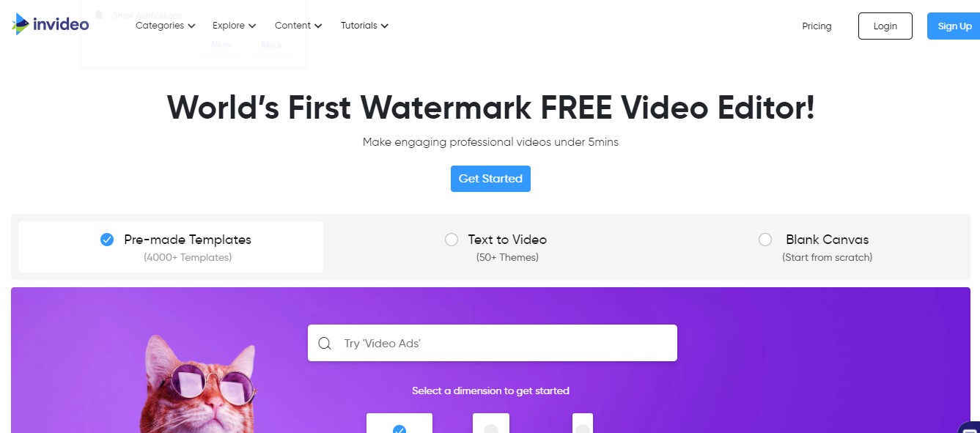Select the checked landscape dimension card
This screenshot has width=980, height=433.
click(399, 423)
